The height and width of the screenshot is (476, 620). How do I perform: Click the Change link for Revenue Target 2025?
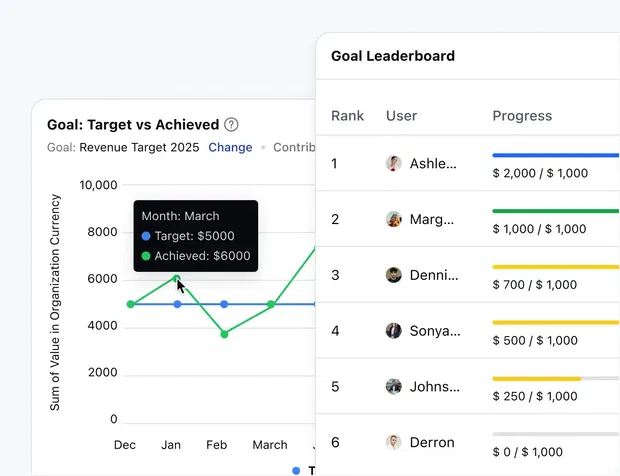230,147
